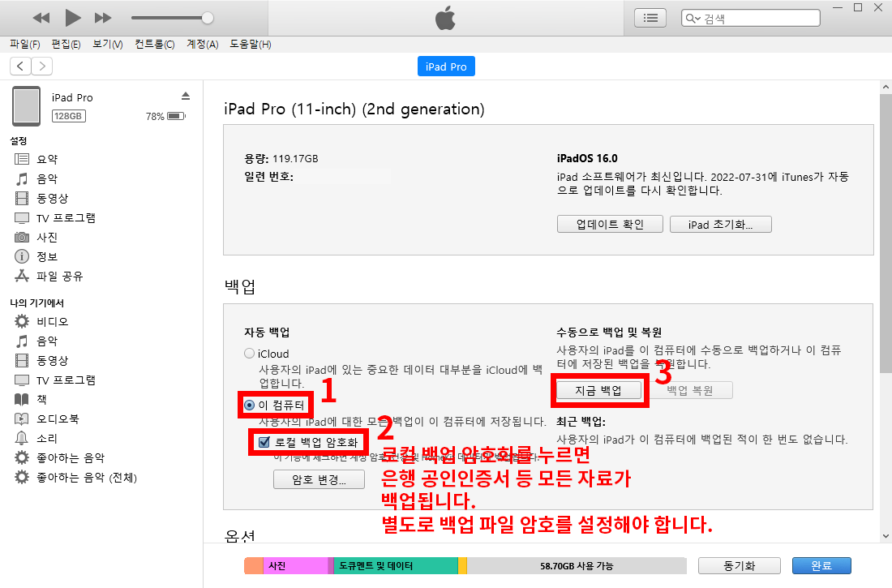Open the 보기(V) menu
This screenshot has height=588, width=892.
[x=108, y=44]
